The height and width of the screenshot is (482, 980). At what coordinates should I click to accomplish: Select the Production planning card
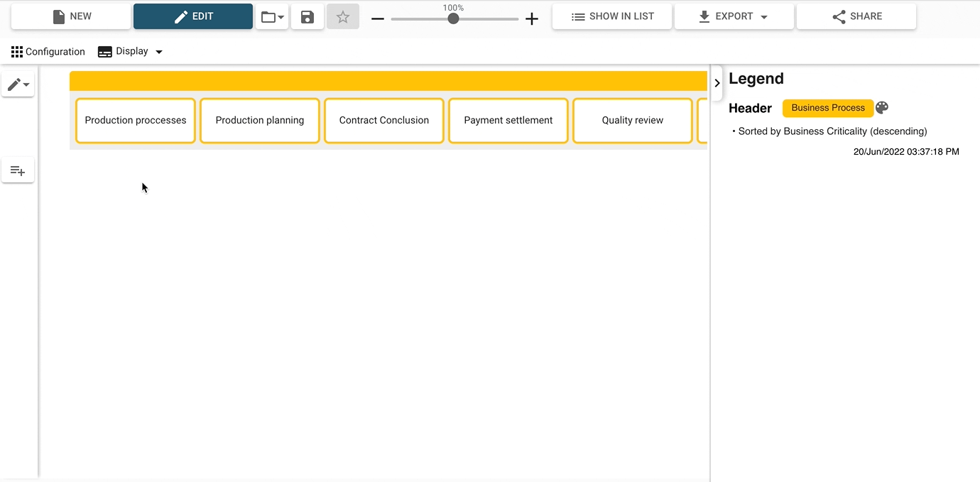pyautogui.click(x=260, y=121)
